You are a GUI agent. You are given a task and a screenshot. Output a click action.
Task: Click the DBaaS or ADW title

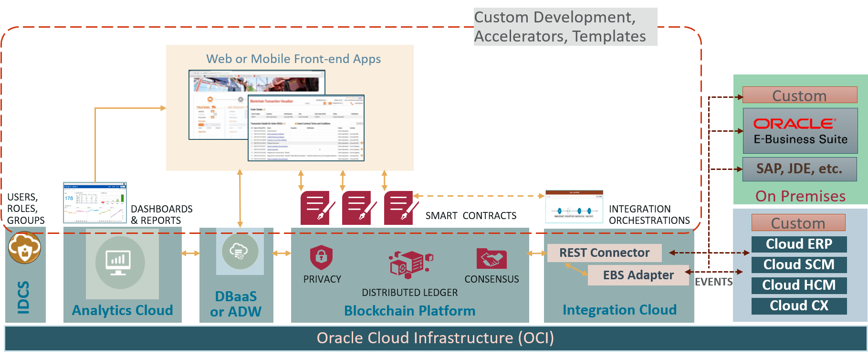click(236, 304)
